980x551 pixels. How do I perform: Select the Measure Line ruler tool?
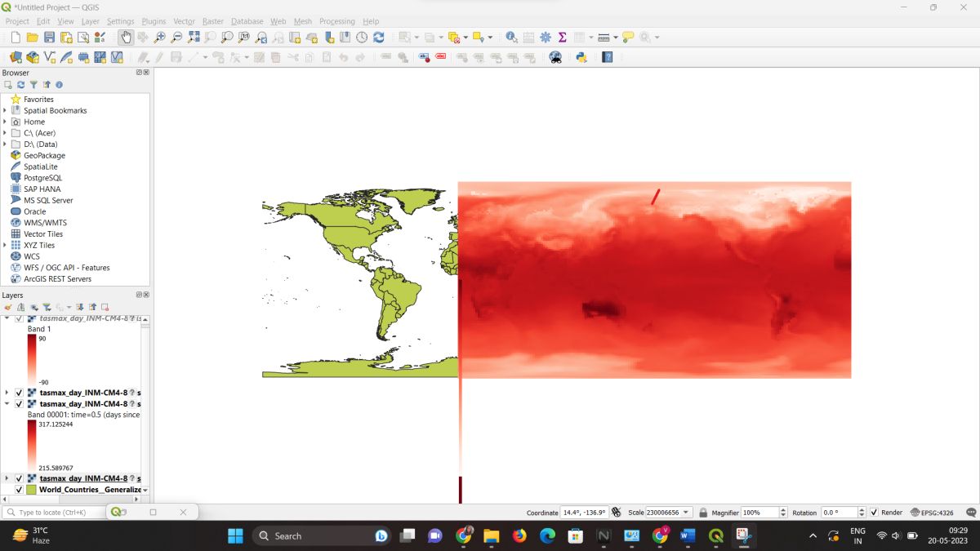pos(604,38)
